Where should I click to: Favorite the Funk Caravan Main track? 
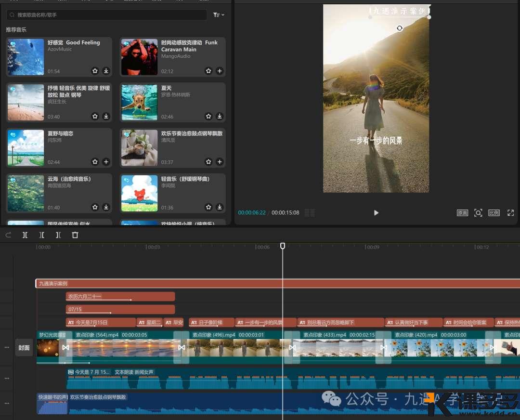[x=208, y=71]
